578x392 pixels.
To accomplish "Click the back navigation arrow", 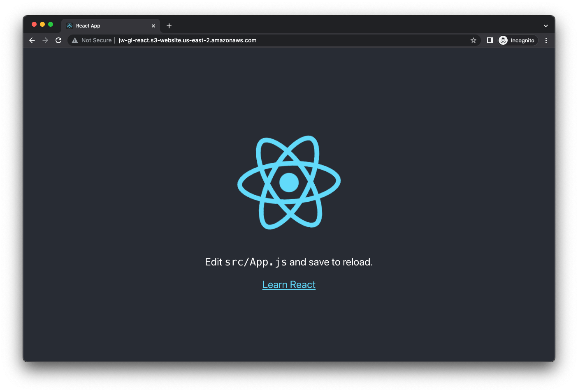I will tap(32, 40).
